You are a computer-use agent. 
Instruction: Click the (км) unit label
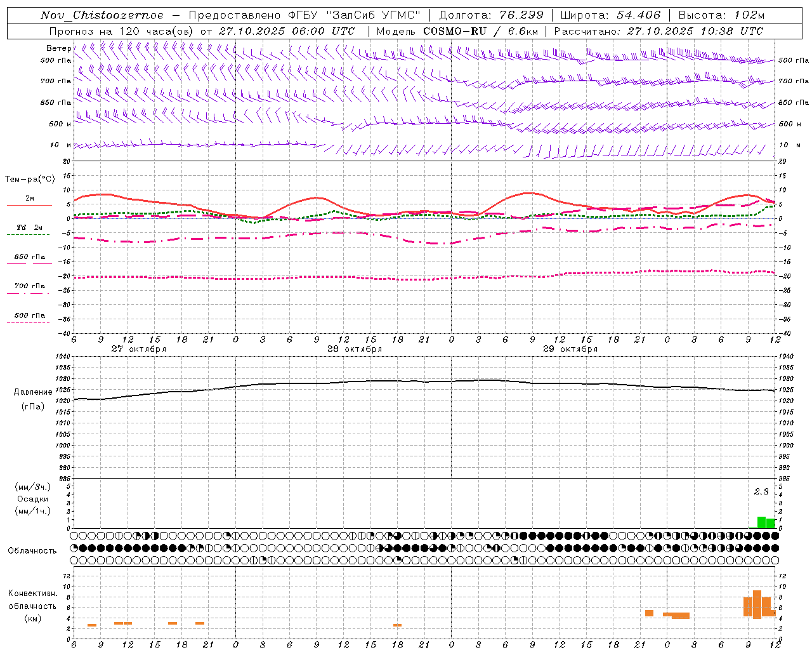(x=33, y=618)
